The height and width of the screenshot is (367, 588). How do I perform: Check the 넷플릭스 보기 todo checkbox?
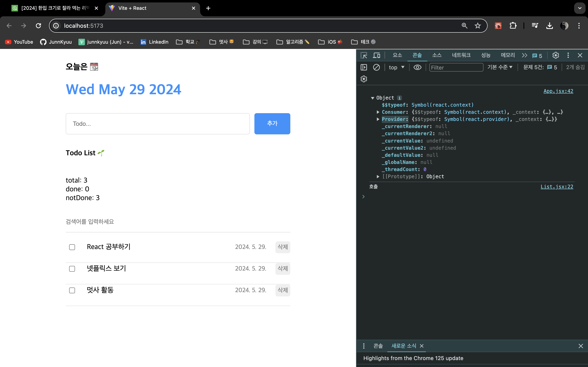pos(72,269)
